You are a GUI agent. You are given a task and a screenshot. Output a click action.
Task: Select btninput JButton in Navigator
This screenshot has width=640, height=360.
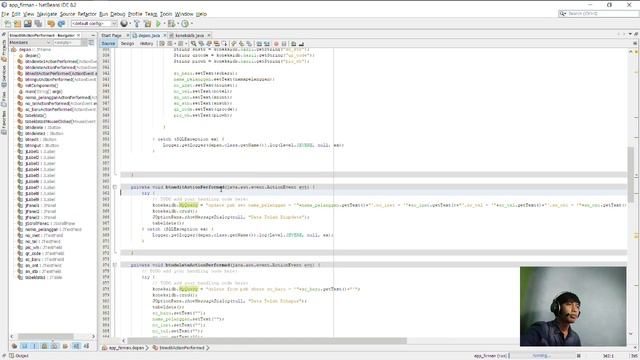click(x=42, y=145)
